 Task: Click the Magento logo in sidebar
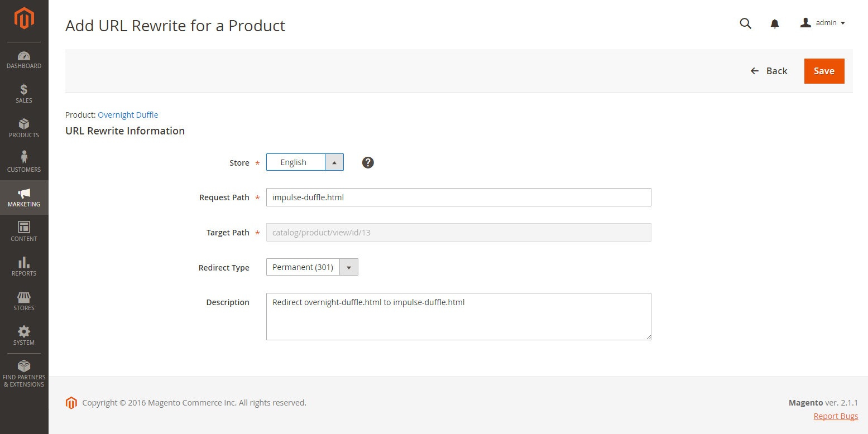(24, 19)
